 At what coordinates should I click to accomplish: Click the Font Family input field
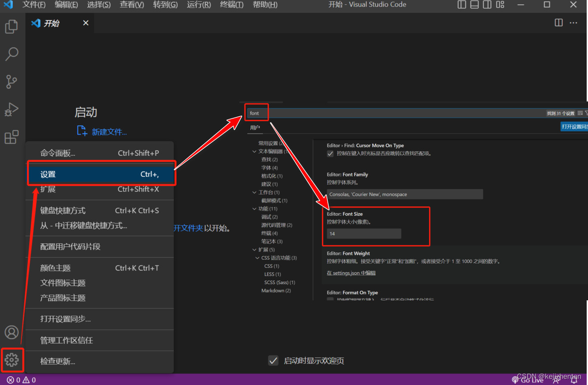[405, 194]
